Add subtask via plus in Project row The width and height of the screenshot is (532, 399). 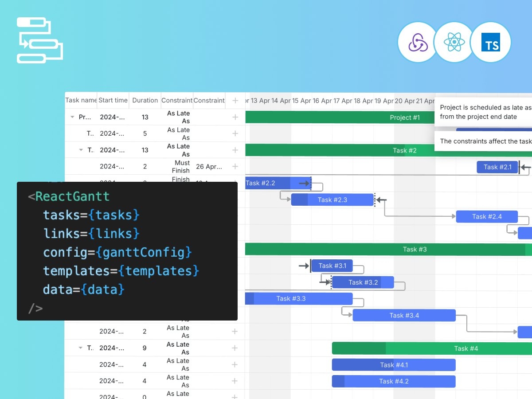pos(235,117)
